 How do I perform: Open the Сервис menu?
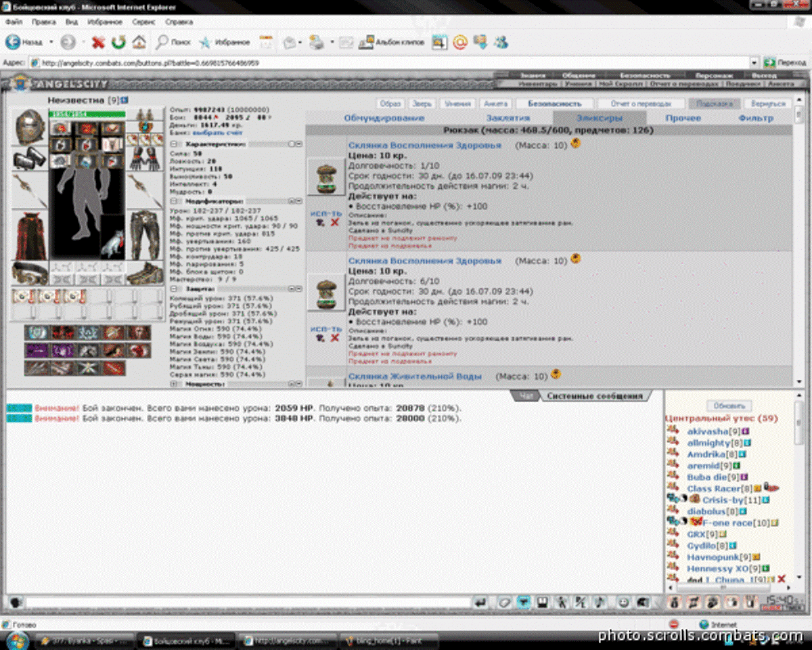pos(143,22)
